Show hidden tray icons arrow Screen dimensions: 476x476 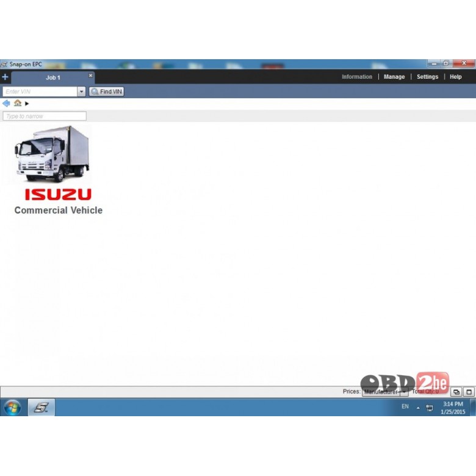click(x=418, y=408)
